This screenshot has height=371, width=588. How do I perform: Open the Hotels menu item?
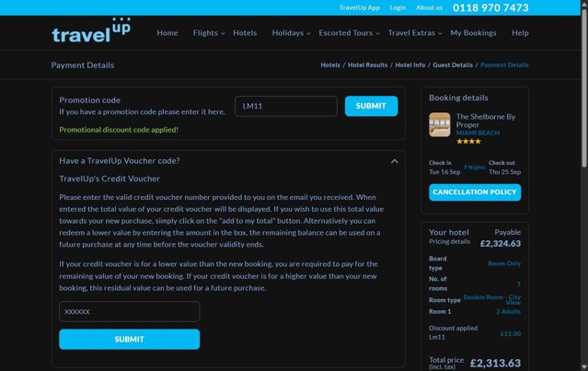point(245,33)
